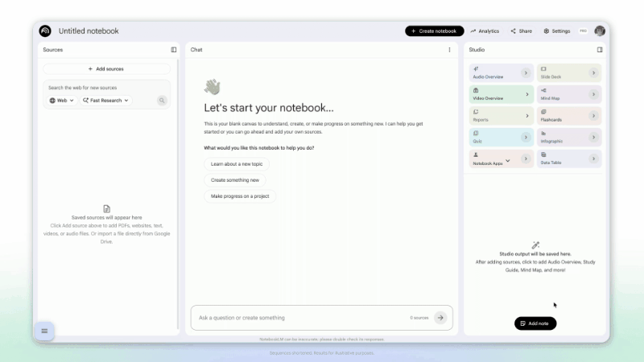
Task: Click the Studio panel heading
Action: 477,50
